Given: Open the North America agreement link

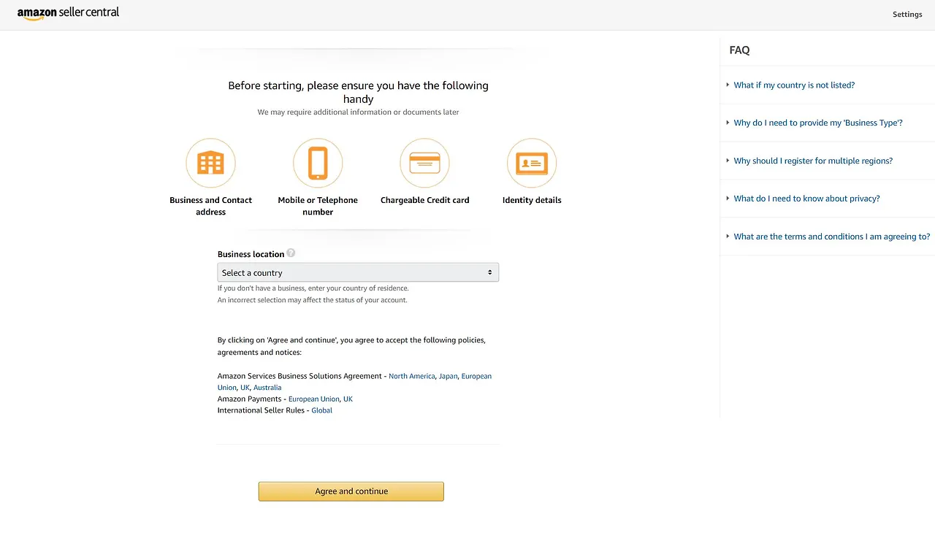Looking at the screenshot, I should point(411,376).
